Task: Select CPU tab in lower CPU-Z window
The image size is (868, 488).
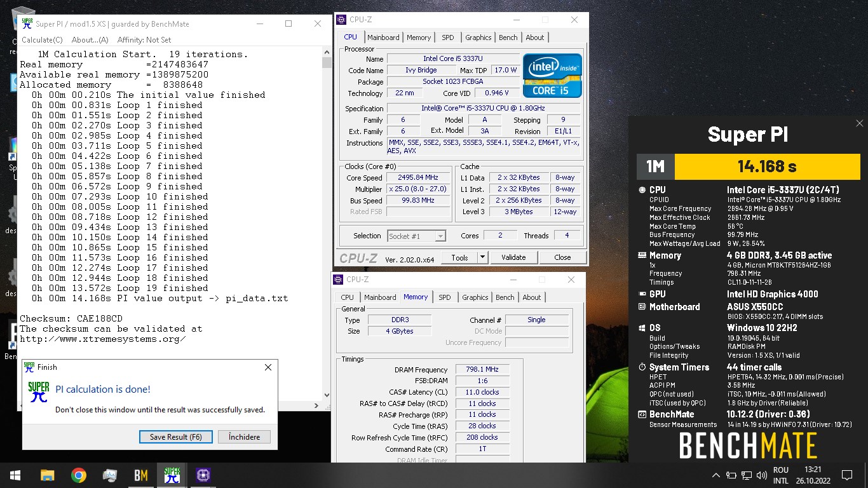Action: (347, 297)
